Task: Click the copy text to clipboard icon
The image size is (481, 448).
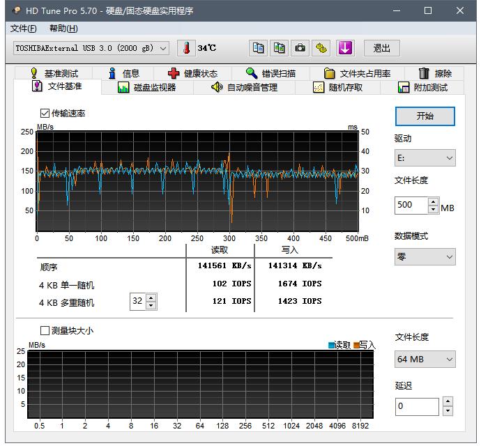Action: (x=259, y=48)
